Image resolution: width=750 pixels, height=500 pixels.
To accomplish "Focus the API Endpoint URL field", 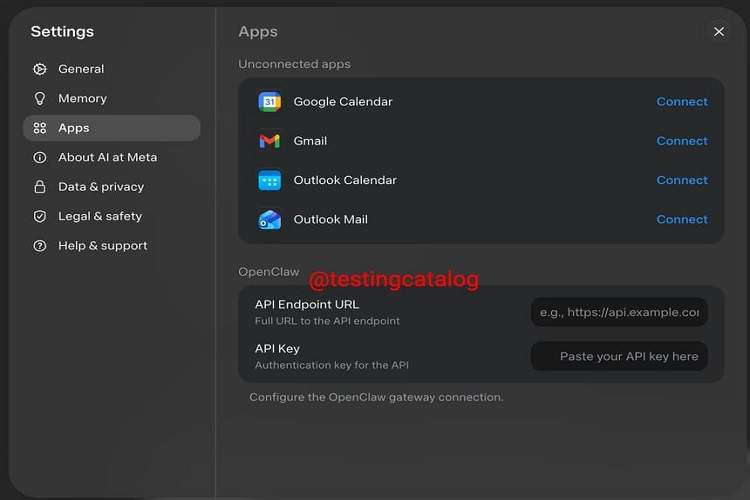I will click(619, 312).
